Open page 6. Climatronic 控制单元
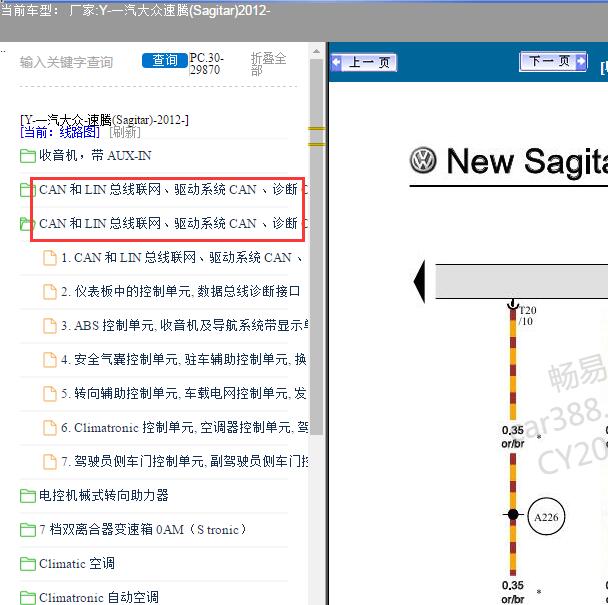The width and height of the screenshot is (608, 605). click(x=185, y=428)
